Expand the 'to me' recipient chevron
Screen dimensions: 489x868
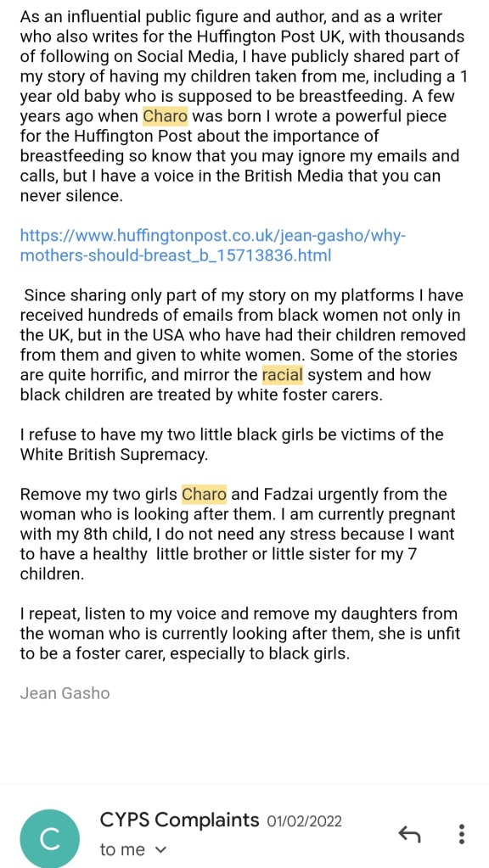coord(160,849)
